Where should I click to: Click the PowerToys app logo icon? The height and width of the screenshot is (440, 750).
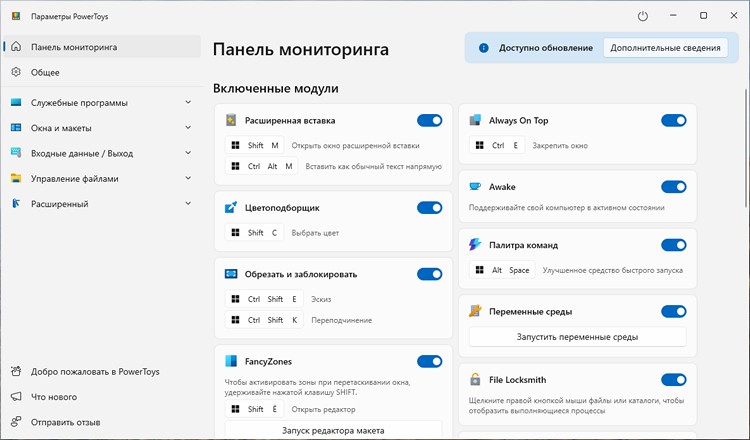tap(16, 16)
